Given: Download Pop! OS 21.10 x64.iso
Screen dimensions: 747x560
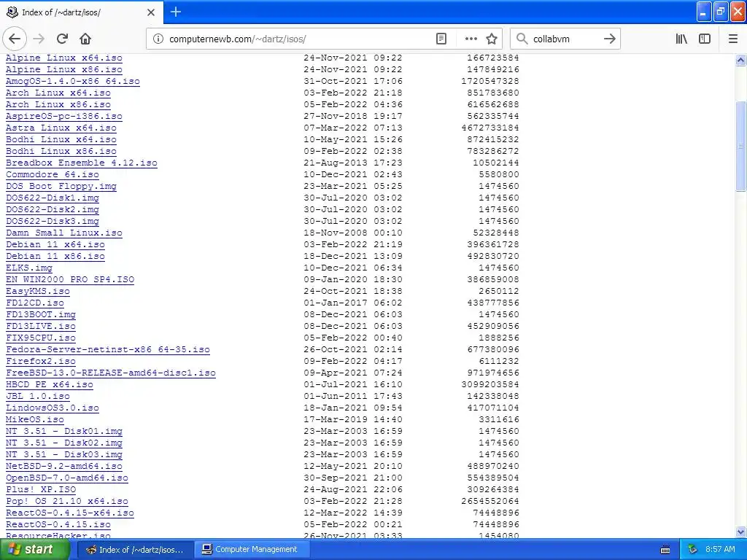Looking at the screenshot, I should pos(67,501).
